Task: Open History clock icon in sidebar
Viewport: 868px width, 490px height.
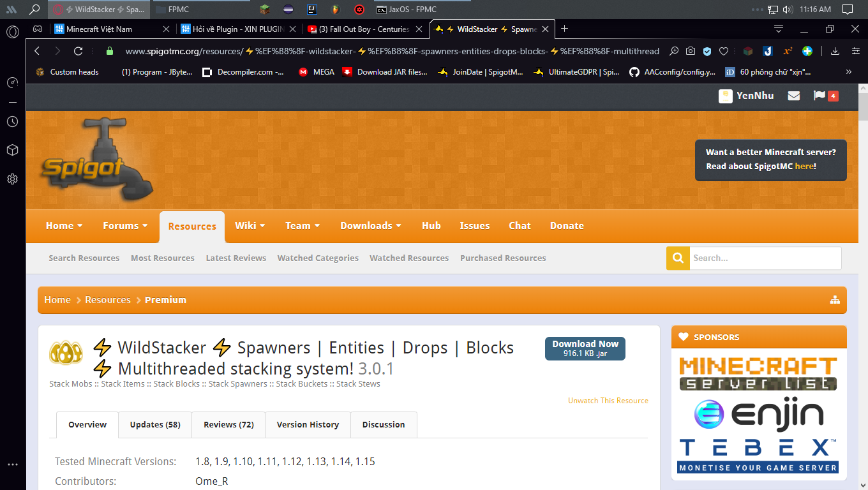Action: coord(12,121)
